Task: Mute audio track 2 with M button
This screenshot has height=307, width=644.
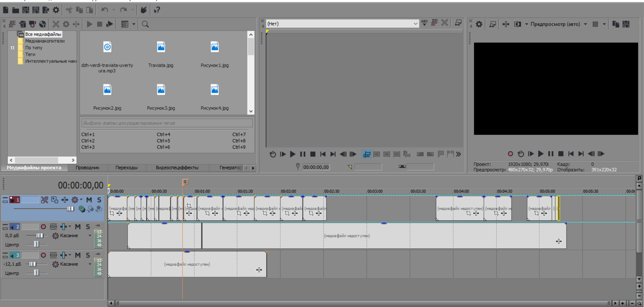Action: click(x=78, y=227)
